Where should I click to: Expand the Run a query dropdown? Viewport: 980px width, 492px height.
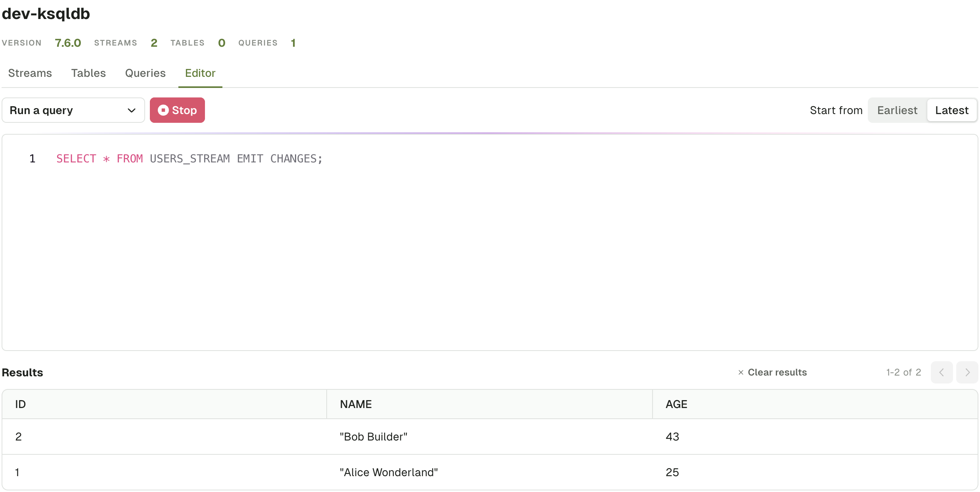(73, 110)
